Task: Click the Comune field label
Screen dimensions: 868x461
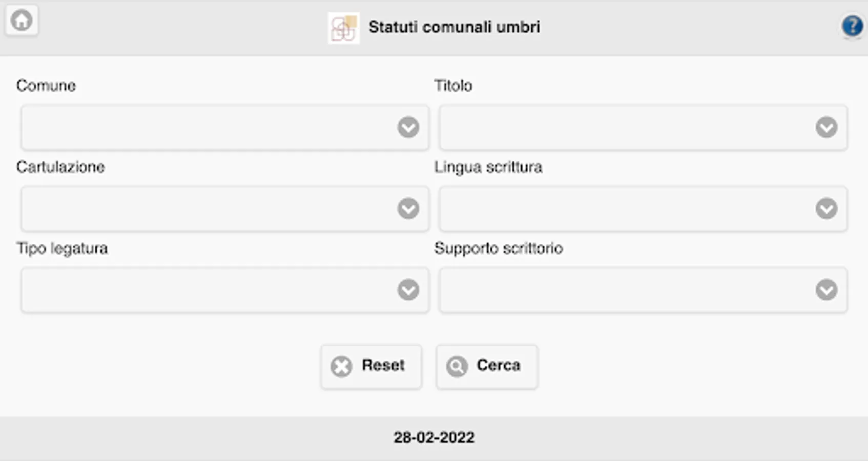Action: [x=46, y=86]
